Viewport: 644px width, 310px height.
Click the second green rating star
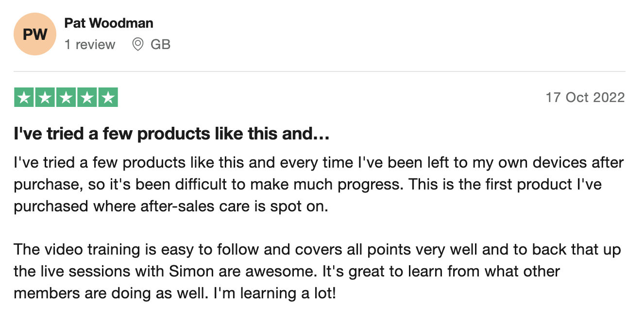point(45,98)
